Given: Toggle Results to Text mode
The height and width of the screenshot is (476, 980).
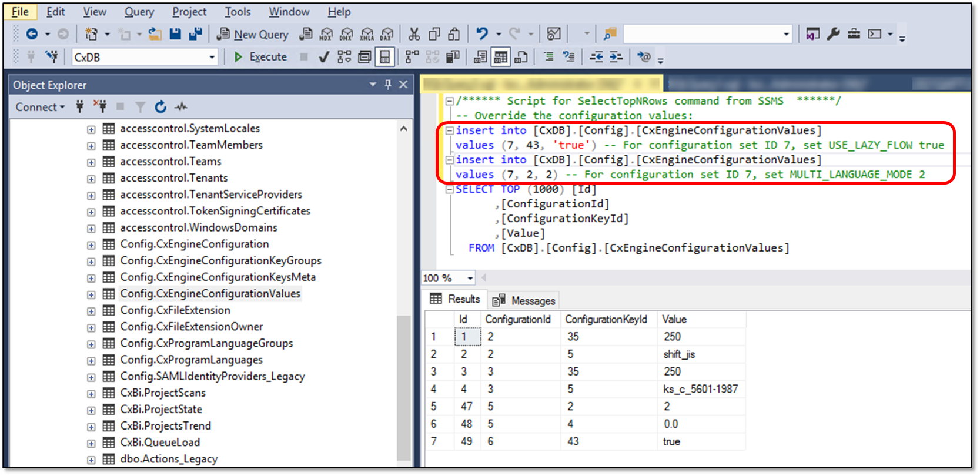Looking at the screenshot, I should (480, 57).
